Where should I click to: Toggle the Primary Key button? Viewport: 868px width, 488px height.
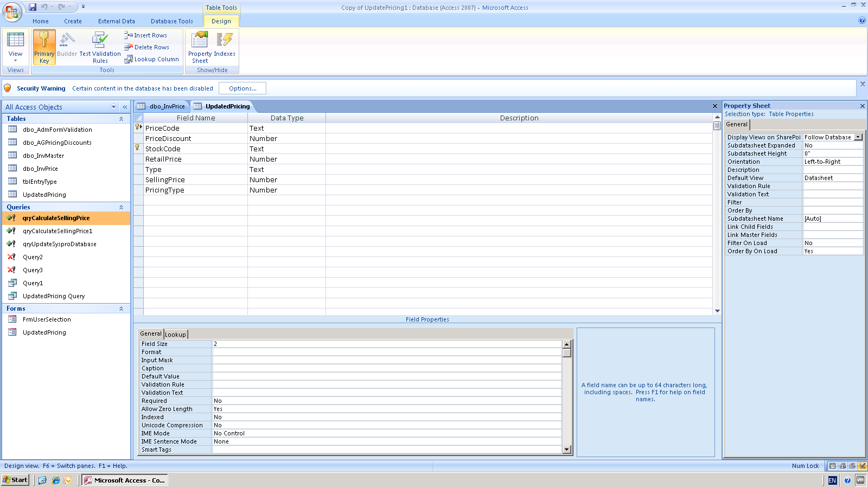click(x=44, y=47)
